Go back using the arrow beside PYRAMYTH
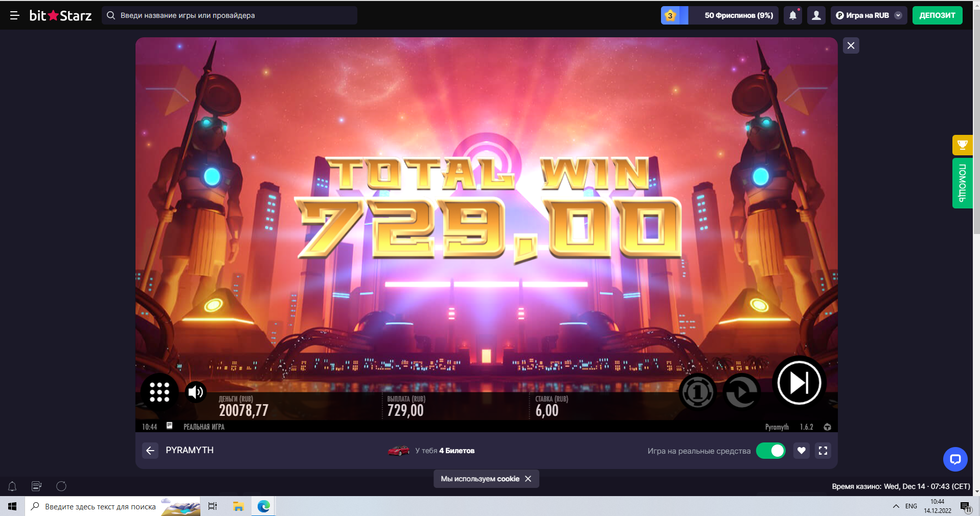Viewport: 980px width, 516px height. [150, 451]
